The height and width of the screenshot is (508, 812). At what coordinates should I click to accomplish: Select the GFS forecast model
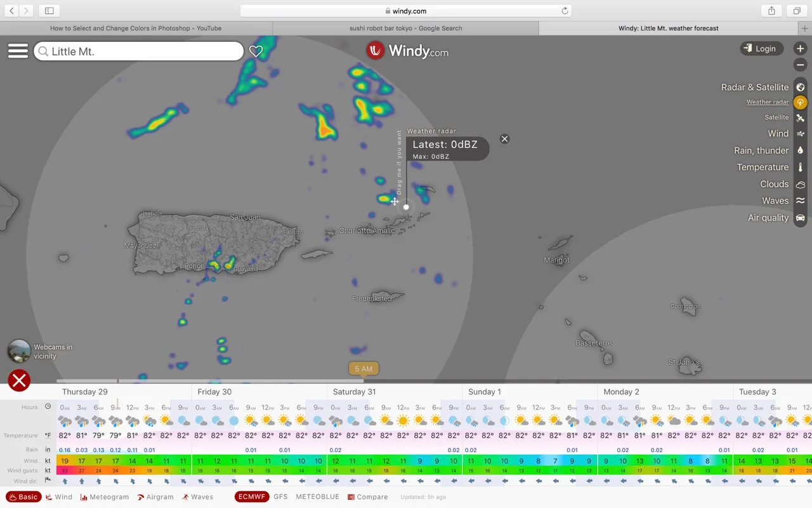(280, 497)
